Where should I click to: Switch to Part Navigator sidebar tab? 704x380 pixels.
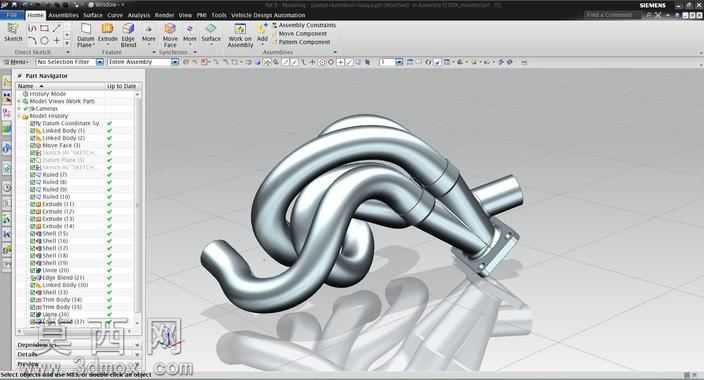[7, 113]
